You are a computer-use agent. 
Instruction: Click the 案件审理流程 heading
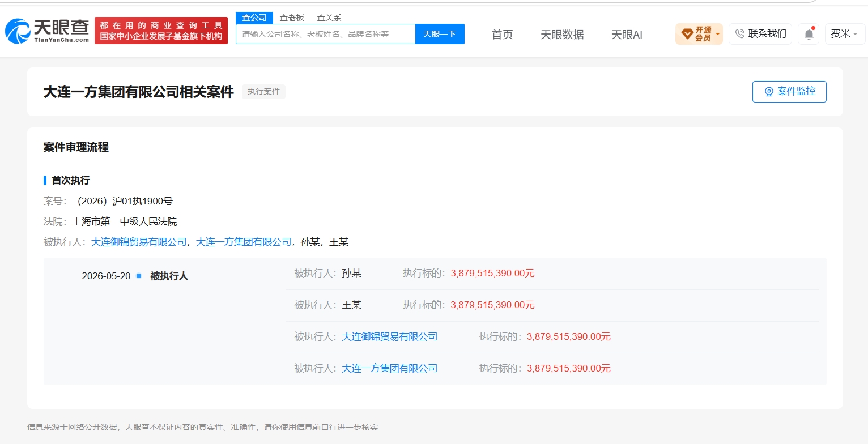76,147
